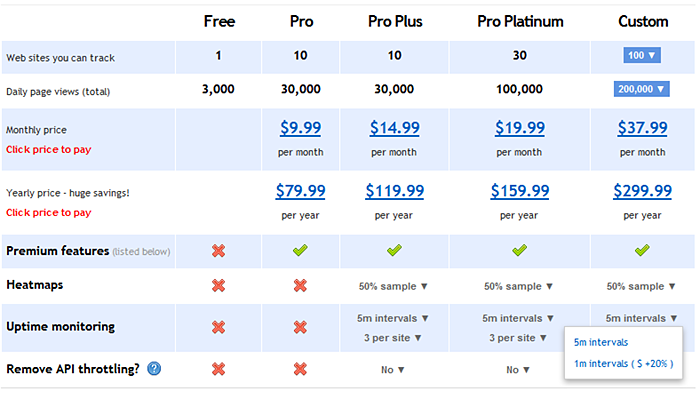Viewport: 700px width, 399px height.
Task: Click the green checkmark under Custom Premium features
Action: [642, 250]
